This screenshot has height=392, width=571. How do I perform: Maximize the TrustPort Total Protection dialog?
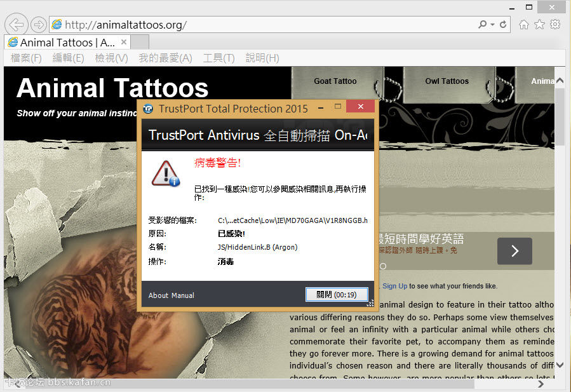tap(337, 106)
